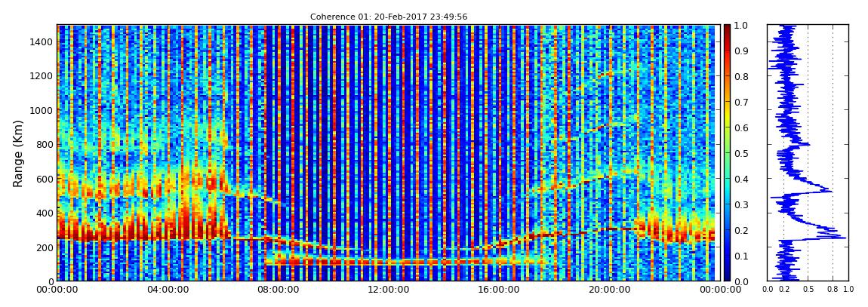Select the colorbar 0.5 label
The height and width of the screenshot is (307, 868).
[743, 153]
